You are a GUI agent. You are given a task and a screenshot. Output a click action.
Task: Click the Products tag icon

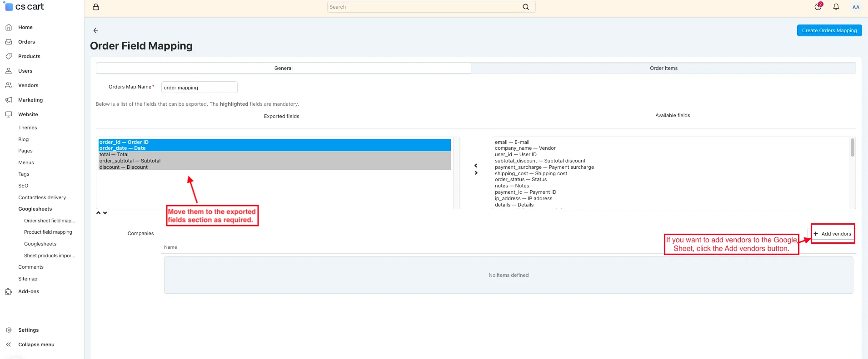pyautogui.click(x=9, y=56)
